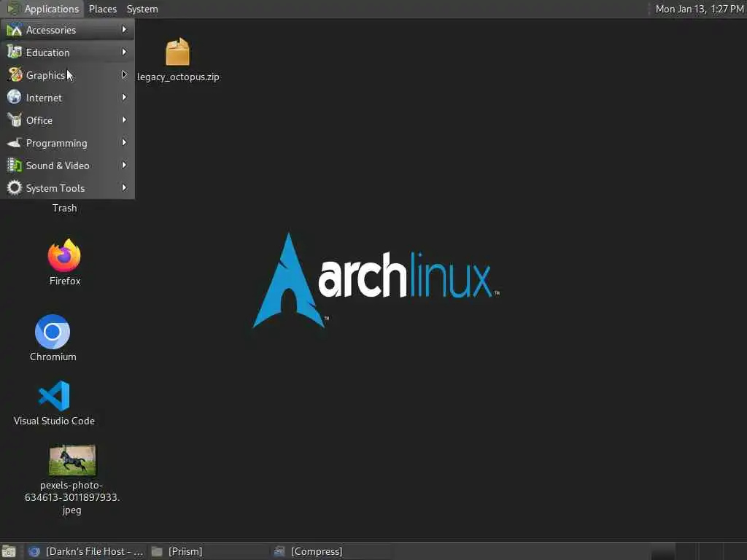Expand the arrow beside System Tools

(124, 187)
